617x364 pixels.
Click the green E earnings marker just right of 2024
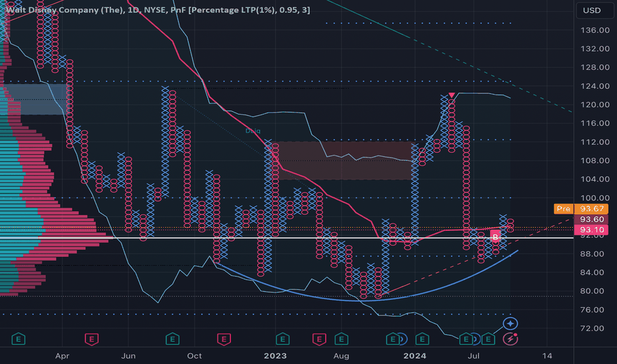(422, 339)
